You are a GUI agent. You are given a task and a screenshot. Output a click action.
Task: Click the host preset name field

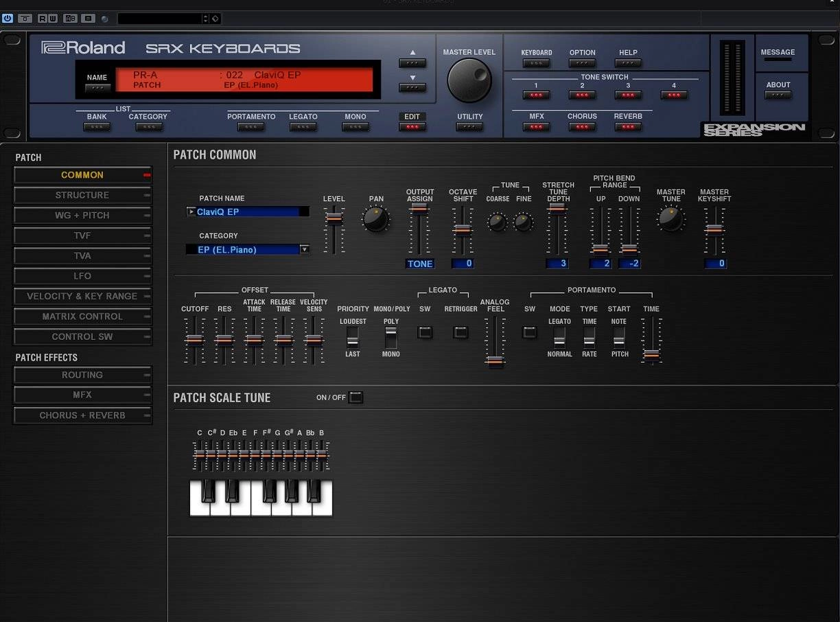pos(159,19)
